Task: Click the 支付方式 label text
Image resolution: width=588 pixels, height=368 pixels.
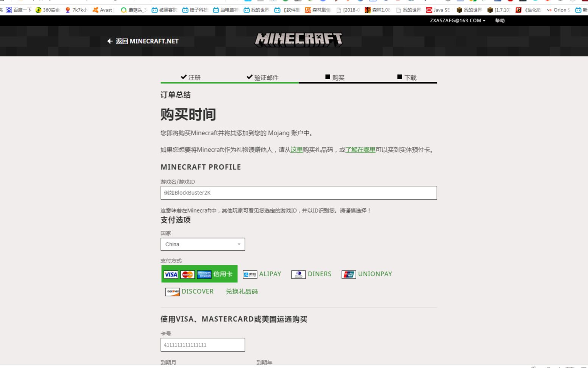Action: click(171, 260)
